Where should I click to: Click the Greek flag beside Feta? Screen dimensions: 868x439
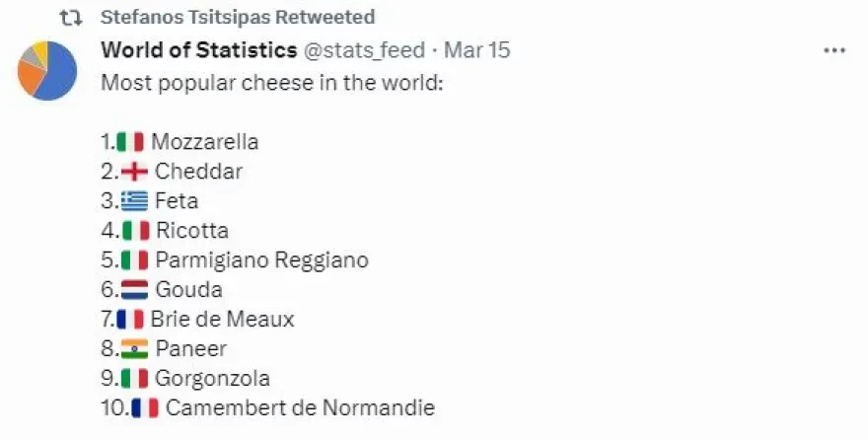pyautogui.click(x=135, y=201)
